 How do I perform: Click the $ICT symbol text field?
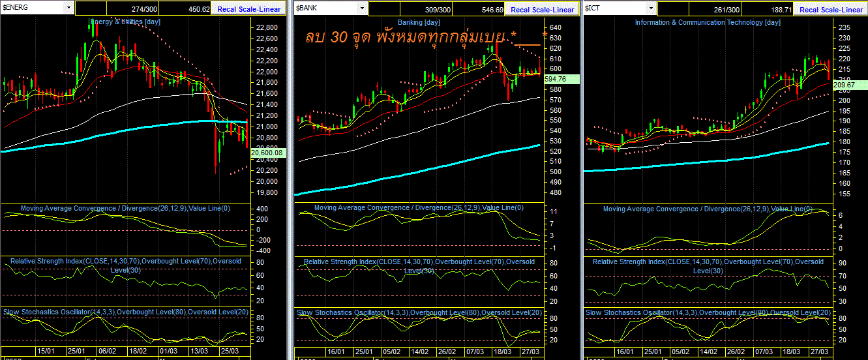(615, 8)
